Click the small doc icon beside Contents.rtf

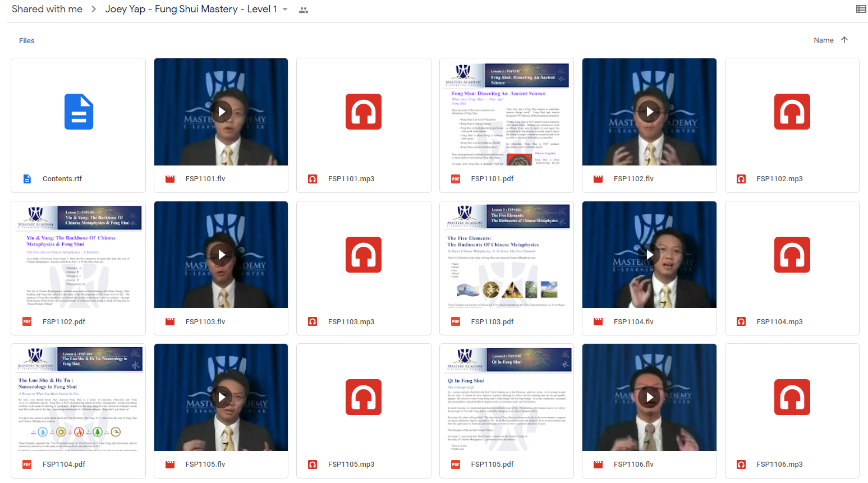27,179
